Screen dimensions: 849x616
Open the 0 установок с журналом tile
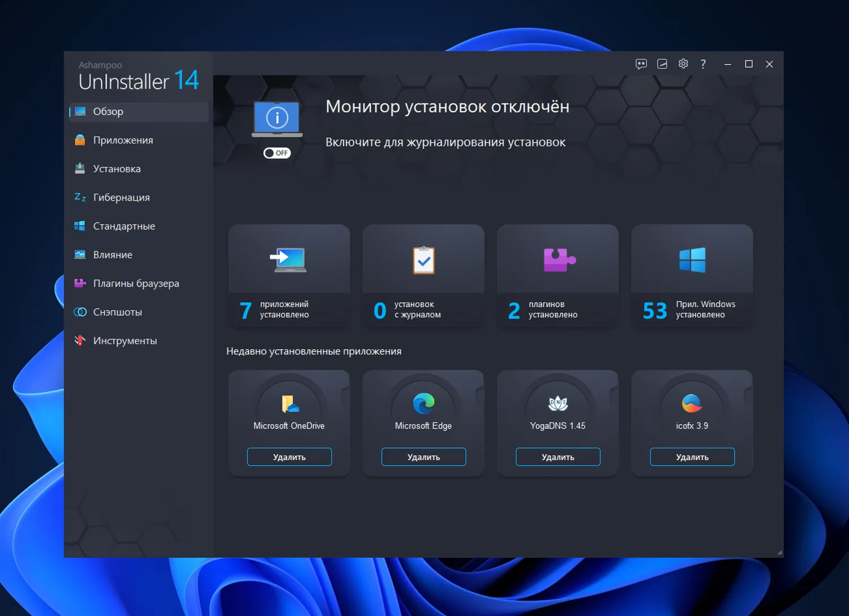pos(423,276)
